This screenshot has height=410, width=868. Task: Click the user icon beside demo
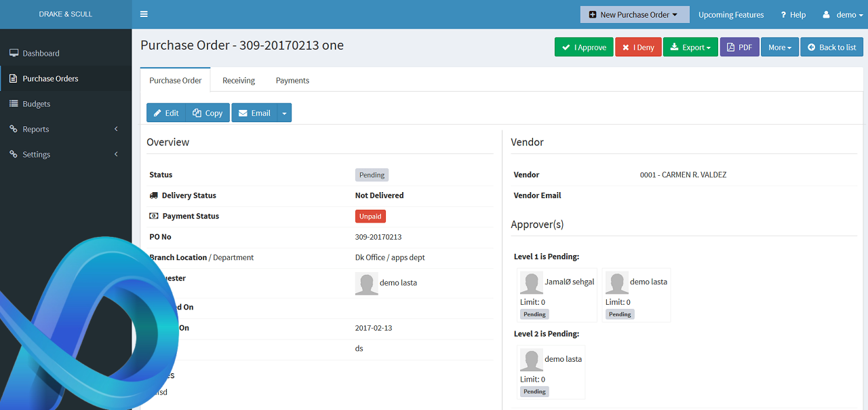827,15
